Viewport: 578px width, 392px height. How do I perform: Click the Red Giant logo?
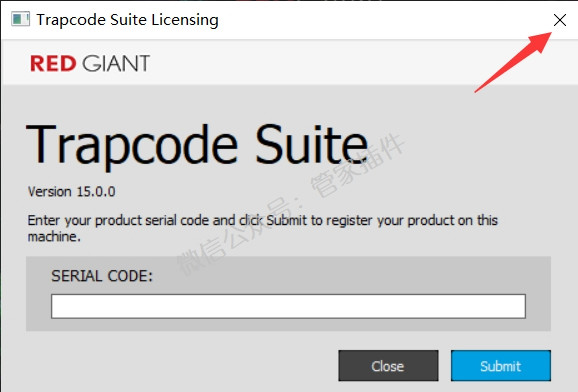[90, 63]
